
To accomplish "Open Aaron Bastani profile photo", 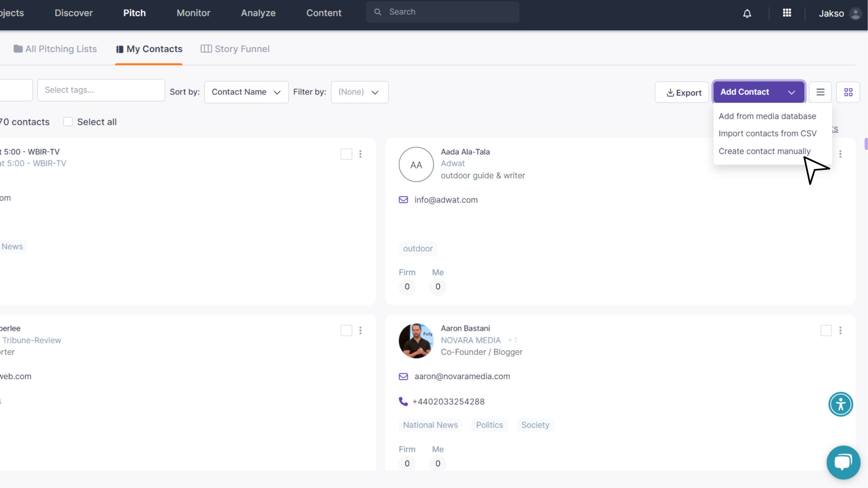I will point(416,341).
